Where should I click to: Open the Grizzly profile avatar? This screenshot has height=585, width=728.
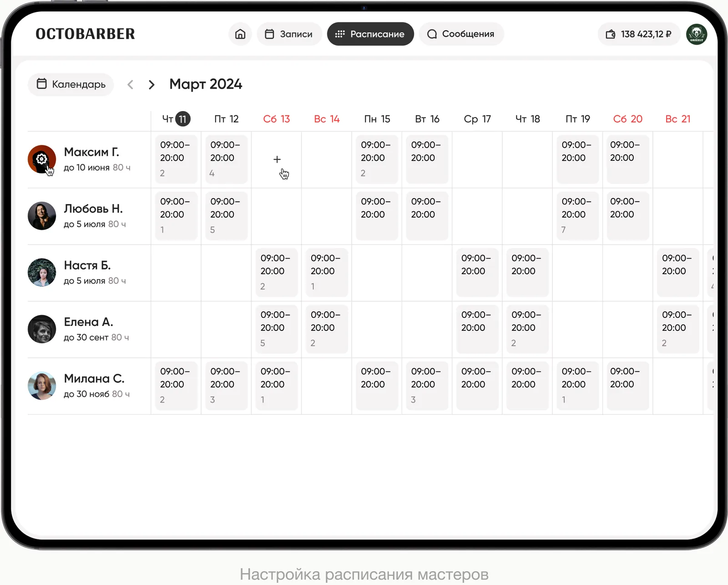[x=696, y=34]
